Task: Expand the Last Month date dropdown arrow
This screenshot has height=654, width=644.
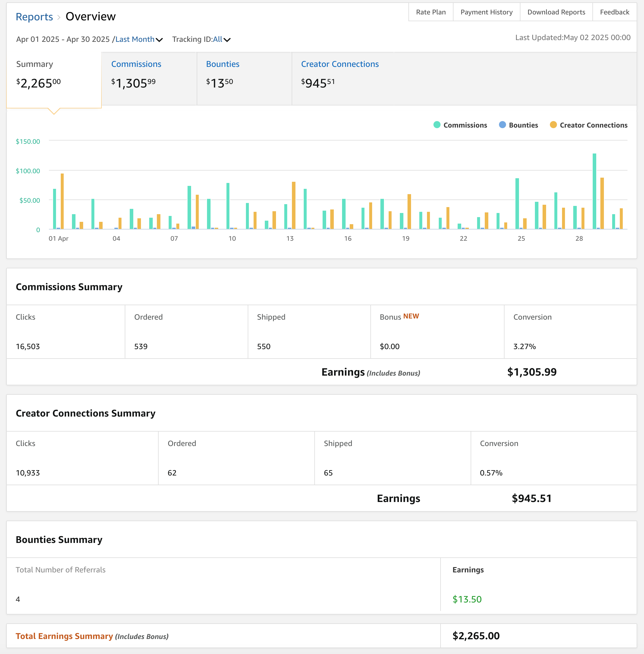Action: click(x=159, y=40)
